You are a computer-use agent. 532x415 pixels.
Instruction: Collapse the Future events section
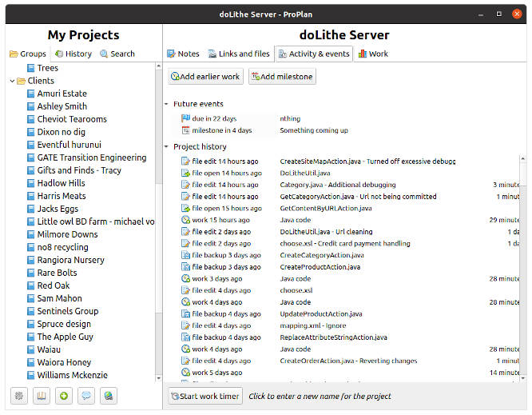click(x=167, y=104)
